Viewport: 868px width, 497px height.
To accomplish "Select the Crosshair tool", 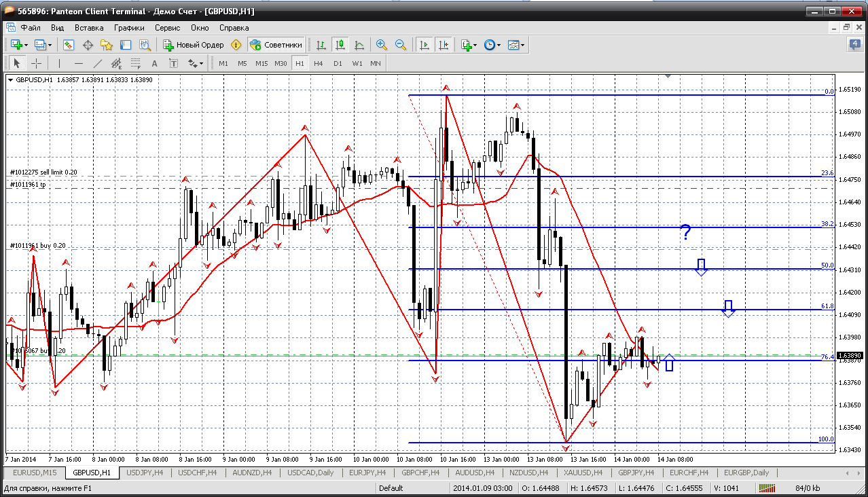I will 36,63.
